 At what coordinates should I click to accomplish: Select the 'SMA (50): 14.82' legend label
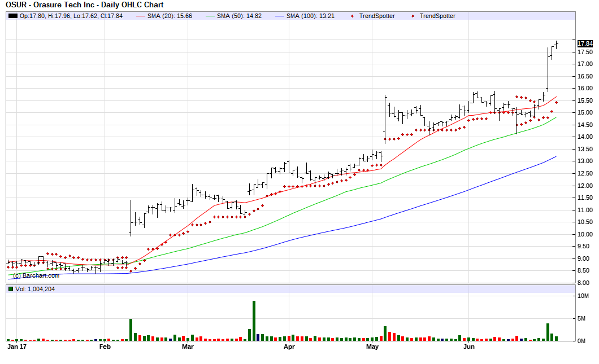pos(239,16)
